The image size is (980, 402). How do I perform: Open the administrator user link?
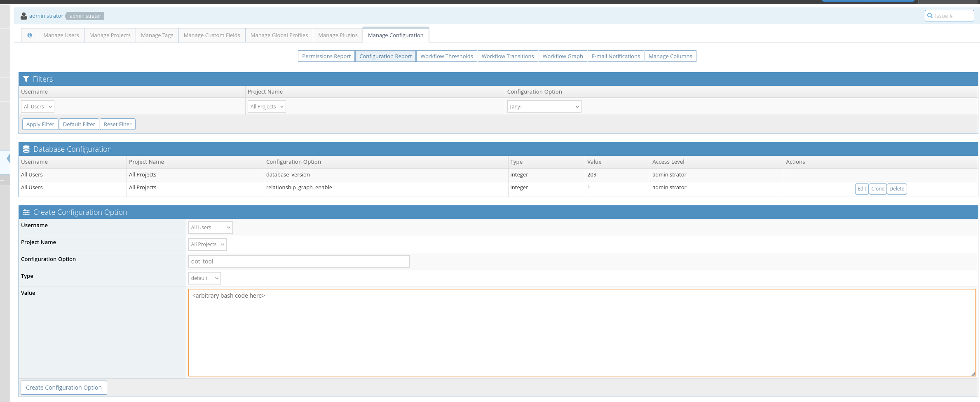point(46,16)
